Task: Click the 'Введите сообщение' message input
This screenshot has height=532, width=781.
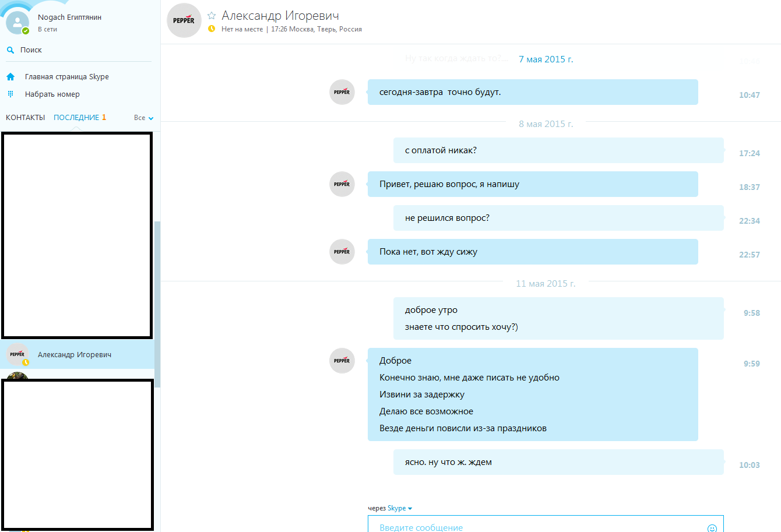Action: click(x=546, y=524)
